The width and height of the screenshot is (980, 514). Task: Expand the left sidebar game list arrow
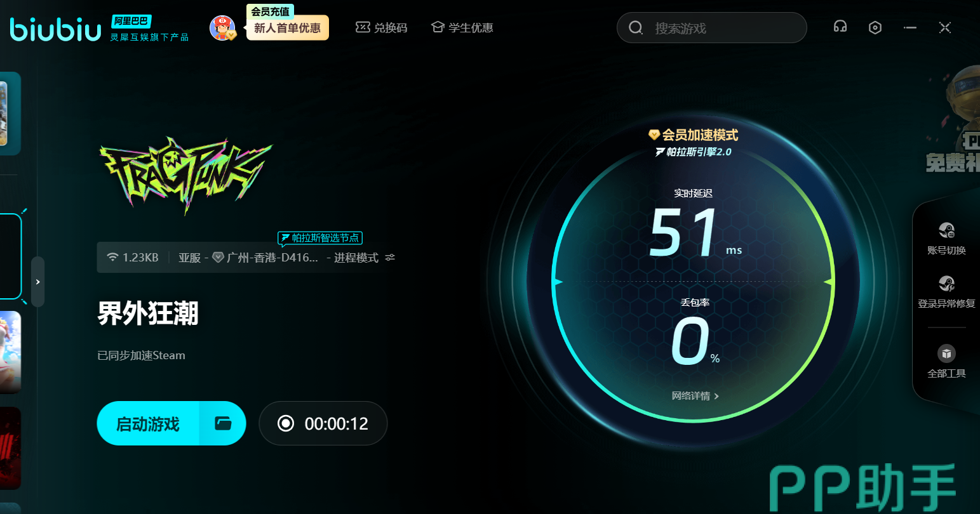(38, 282)
